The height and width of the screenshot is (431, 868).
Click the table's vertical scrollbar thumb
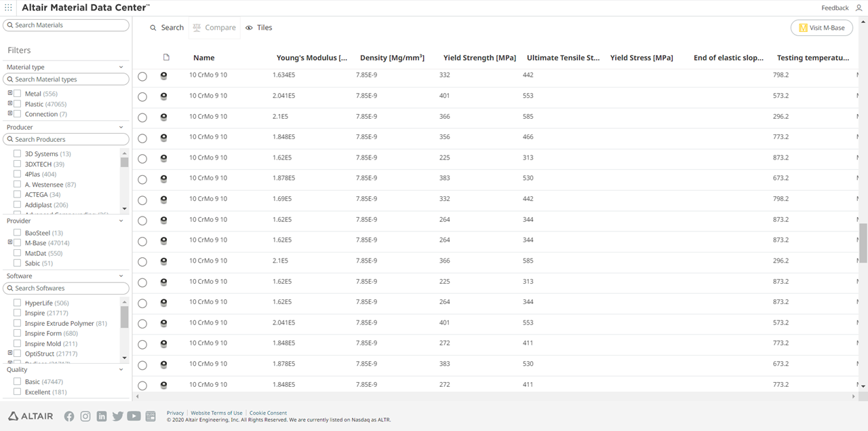click(x=863, y=242)
